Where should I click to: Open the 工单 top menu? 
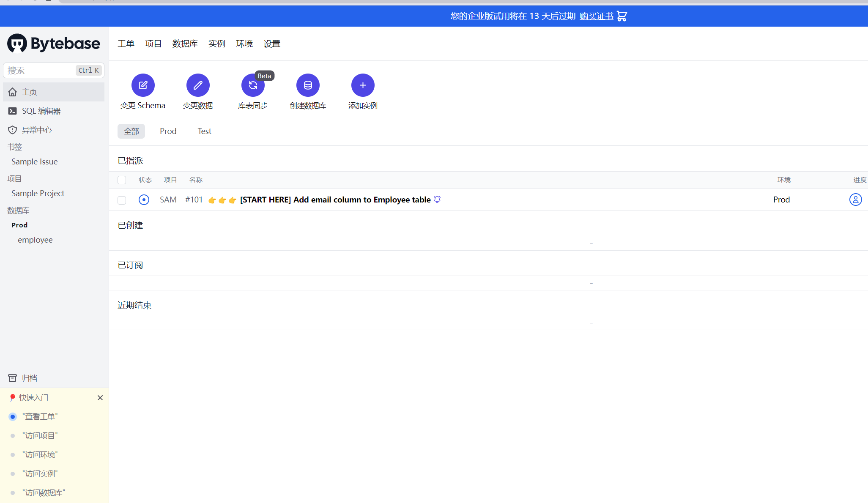click(x=126, y=44)
